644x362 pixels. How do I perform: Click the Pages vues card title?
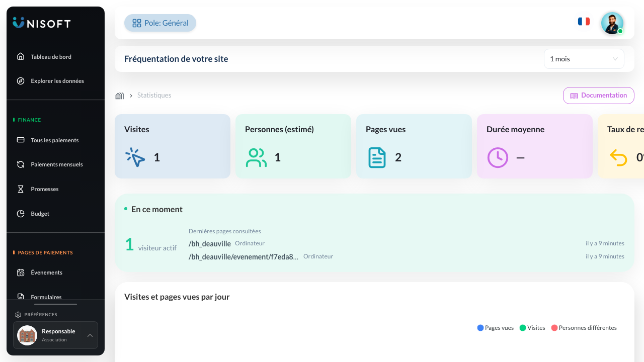coord(385,129)
